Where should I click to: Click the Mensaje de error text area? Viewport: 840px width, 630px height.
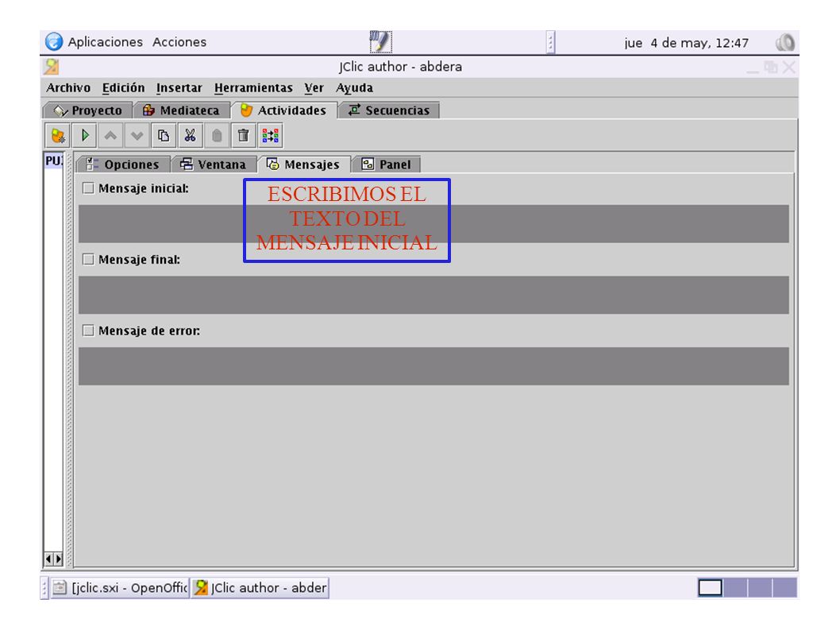click(x=434, y=366)
